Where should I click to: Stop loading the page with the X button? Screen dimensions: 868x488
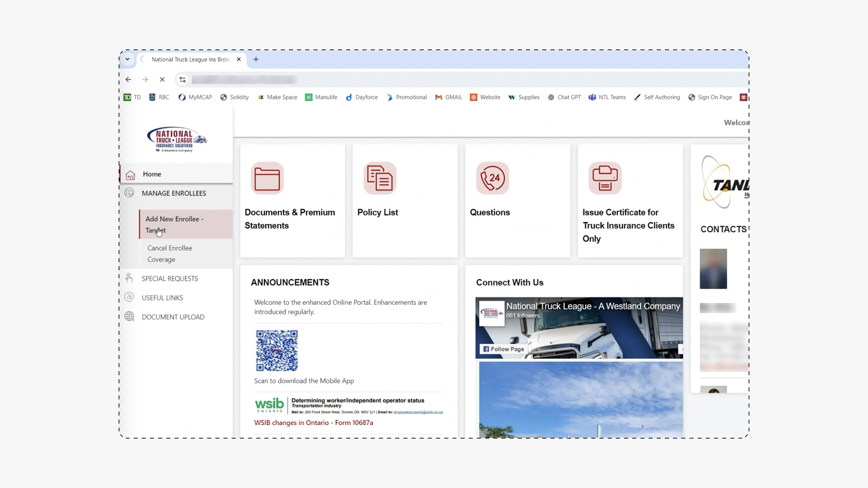tap(162, 80)
